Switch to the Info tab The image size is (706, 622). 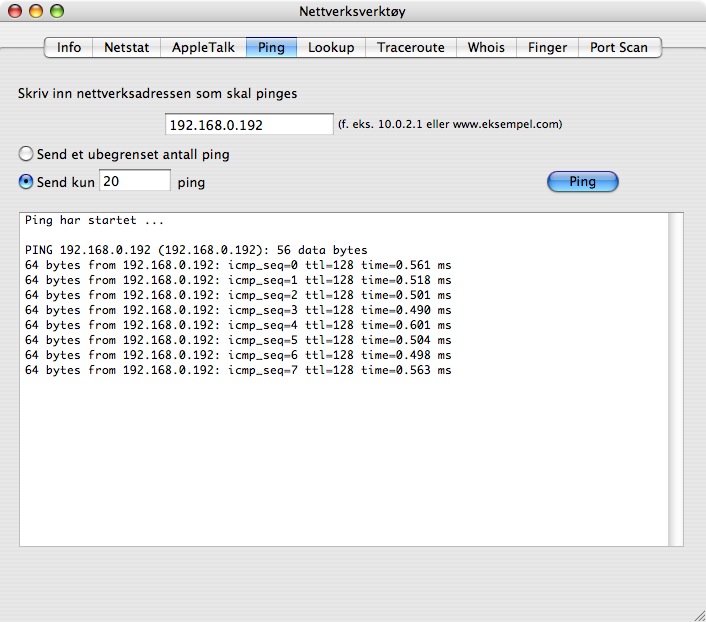coord(69,47)
